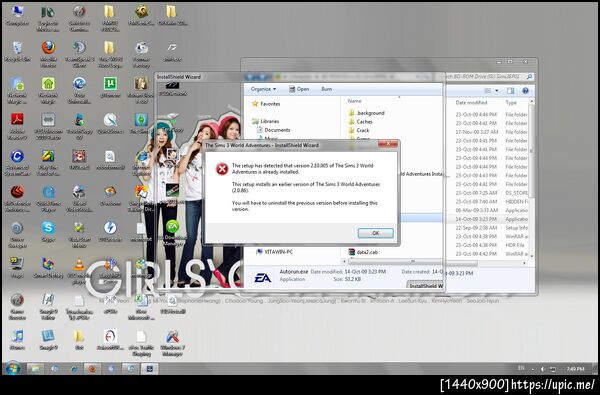Click the Explorer search magnifier icon
The width and height of the screenshot is (600, 395).
point(529,77)
